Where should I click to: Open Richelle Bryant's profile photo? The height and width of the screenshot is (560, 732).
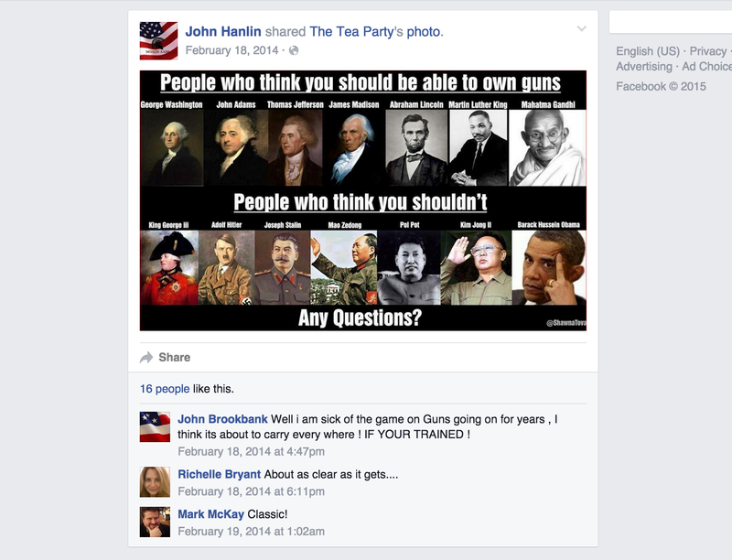(155, 482)
